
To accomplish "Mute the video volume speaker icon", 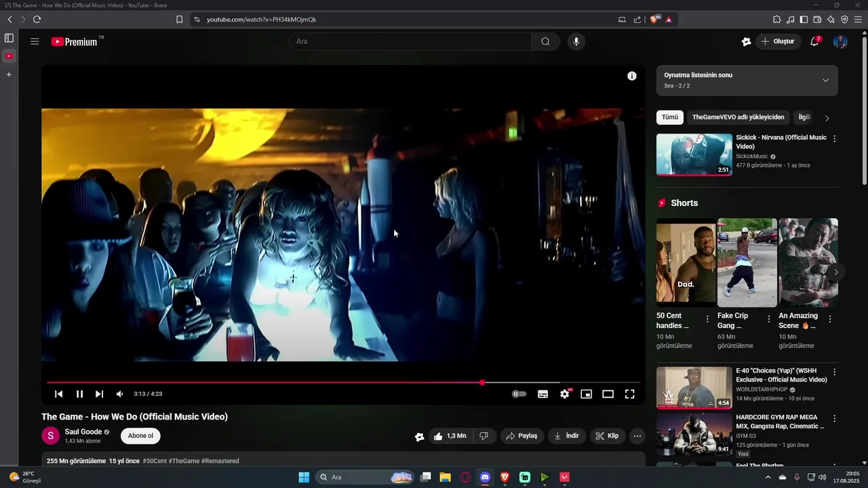I will [x=119, y=394].
